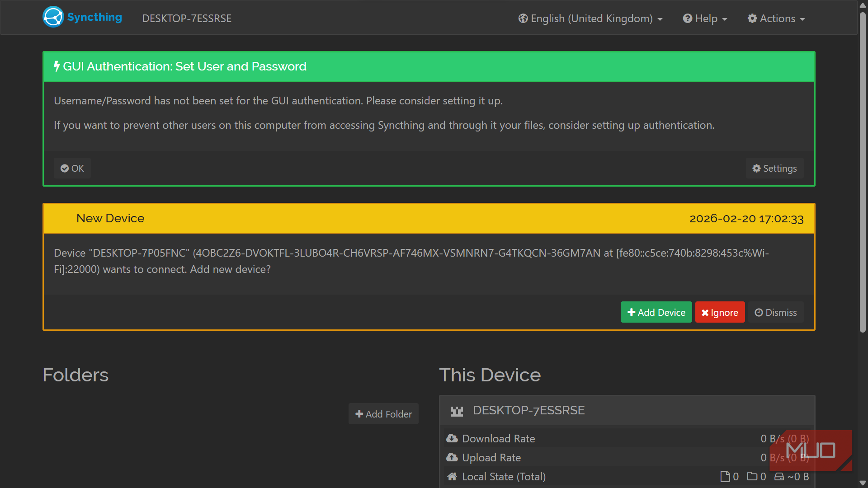Click the This Device section heading
Viewport: 868px width, 488px height.
point(490,375)
